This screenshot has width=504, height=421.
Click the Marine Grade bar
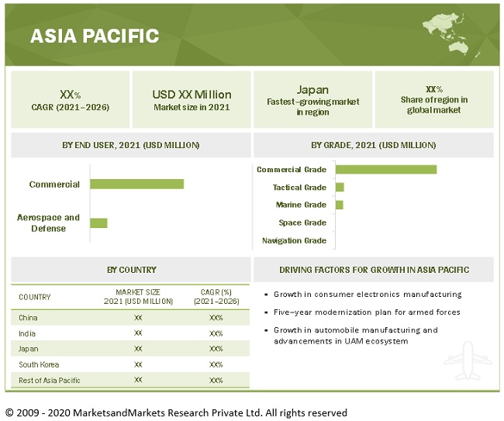(339, 205)
